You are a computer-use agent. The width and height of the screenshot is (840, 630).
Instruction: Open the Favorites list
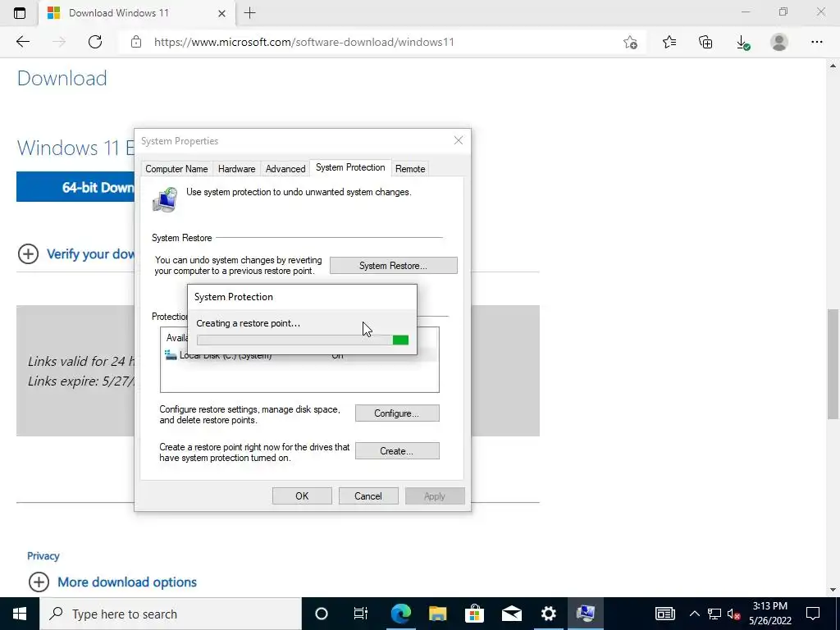coord(669,42)
